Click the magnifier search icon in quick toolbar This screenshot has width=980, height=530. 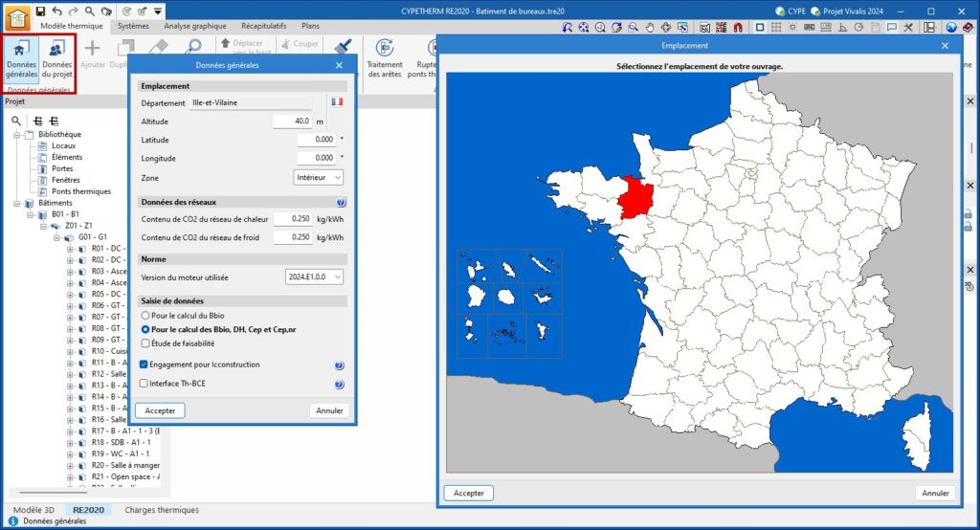tap(90, 11)
